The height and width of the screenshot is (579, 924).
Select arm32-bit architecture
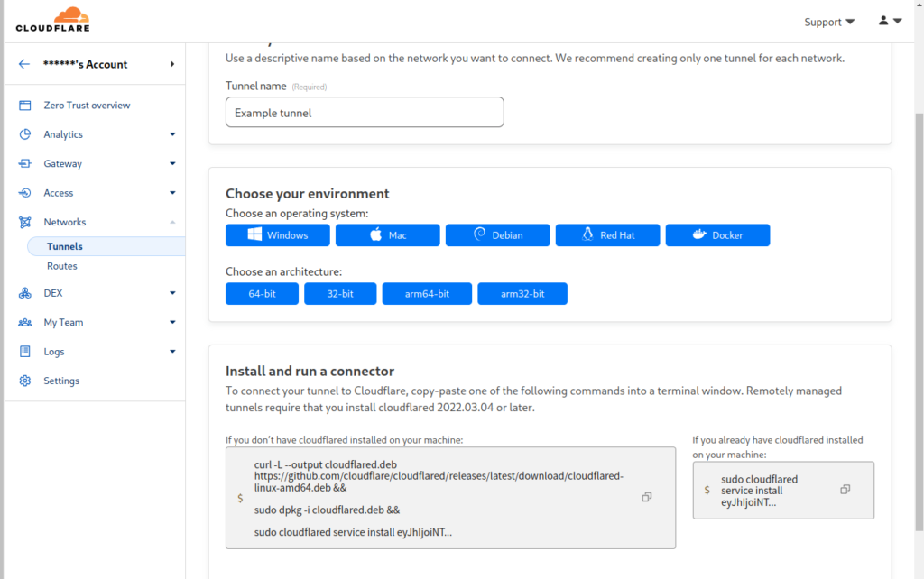click(522, 293)
